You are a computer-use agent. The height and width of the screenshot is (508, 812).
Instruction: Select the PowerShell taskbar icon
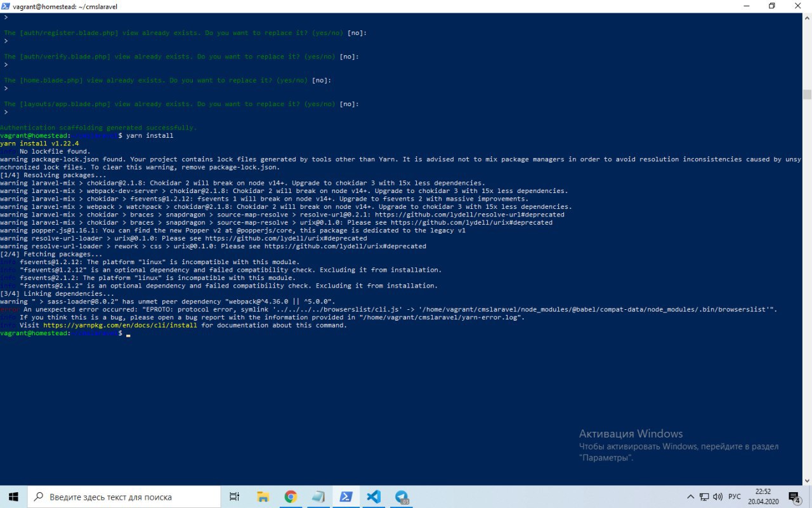[x=346, y=497]
